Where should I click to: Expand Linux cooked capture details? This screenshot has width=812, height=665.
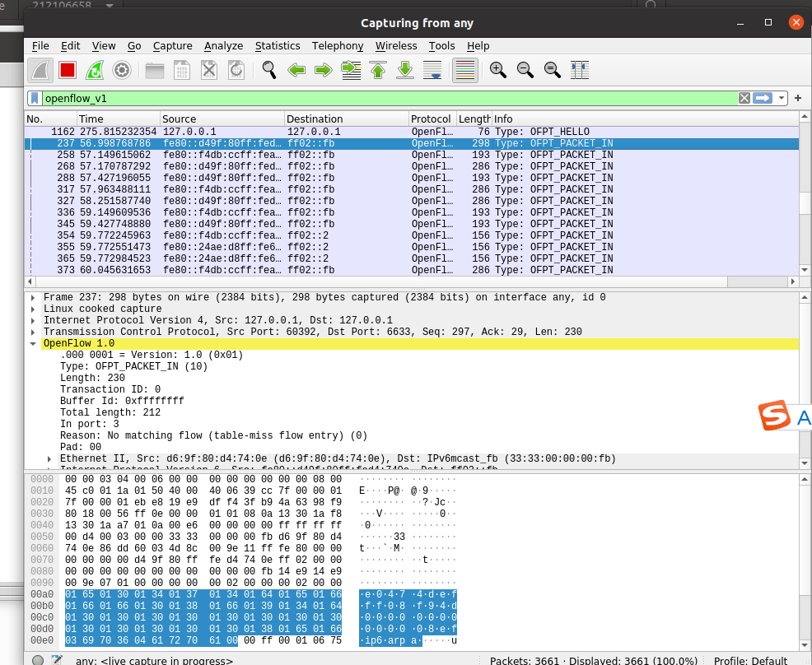click(33, 309)
